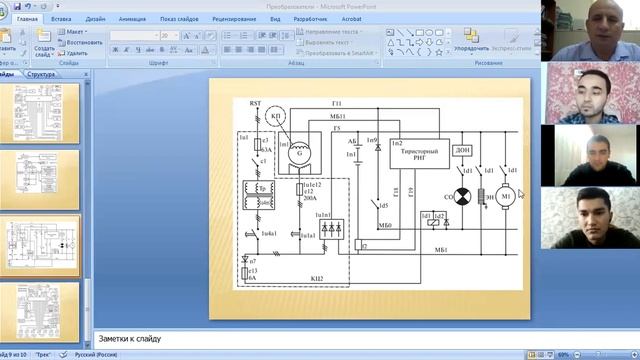This screenshot has height=360, width=640.
Task: Toggle align text left
Action: pyautogui.click(x=227, y=49)
